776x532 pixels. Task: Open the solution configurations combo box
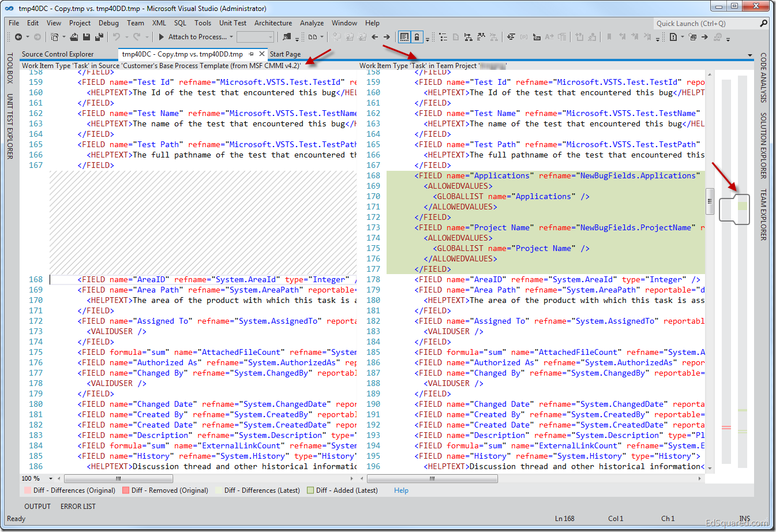pos(255,37)
